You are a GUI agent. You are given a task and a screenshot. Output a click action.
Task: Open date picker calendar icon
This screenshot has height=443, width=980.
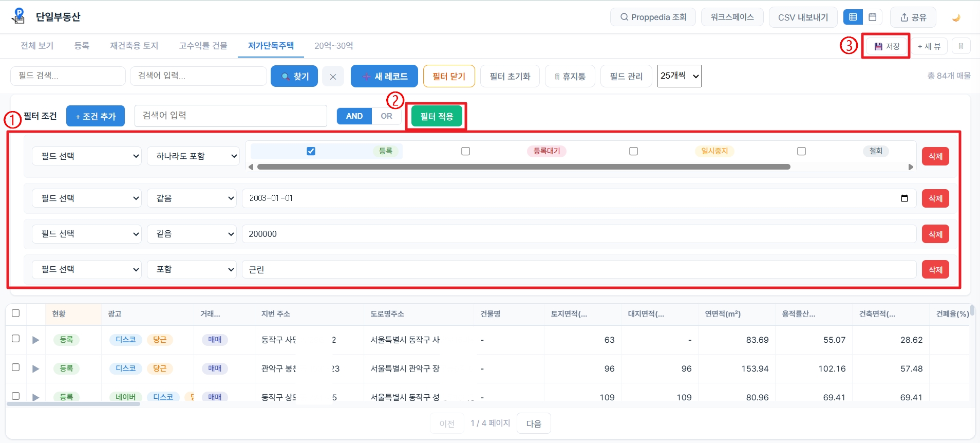(904, 198)
